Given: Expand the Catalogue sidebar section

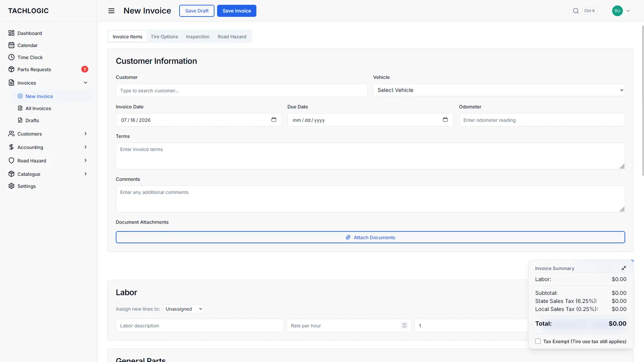Looking at the screenshot, I should pyautogui.click(x=85, y=174).
